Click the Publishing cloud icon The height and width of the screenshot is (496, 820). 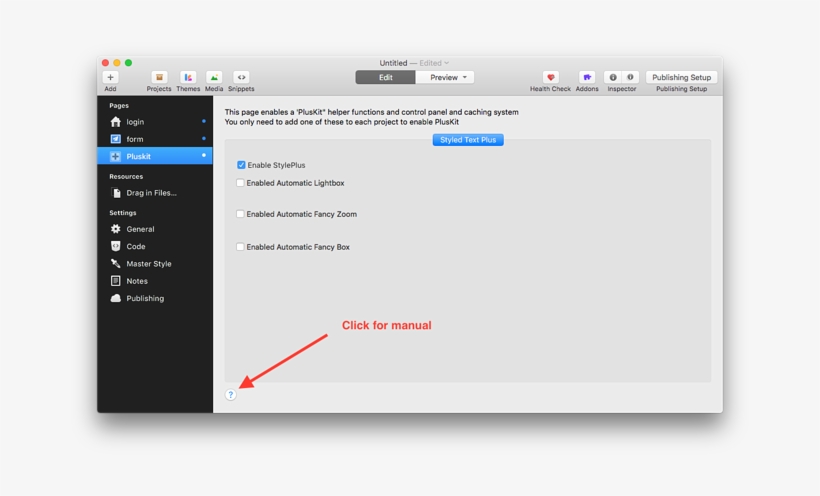click(116, 298)
